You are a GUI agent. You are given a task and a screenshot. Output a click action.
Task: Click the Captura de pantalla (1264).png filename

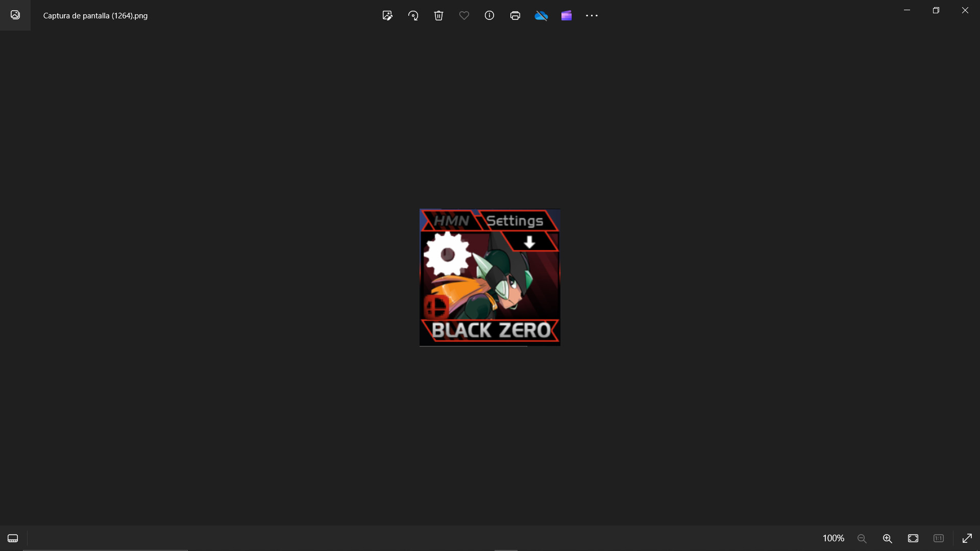pos(95,16)
